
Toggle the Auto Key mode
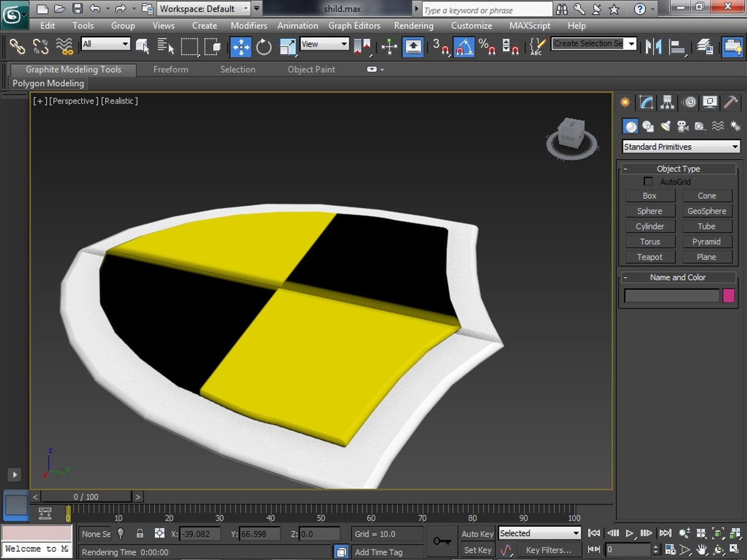coord(477,534)
